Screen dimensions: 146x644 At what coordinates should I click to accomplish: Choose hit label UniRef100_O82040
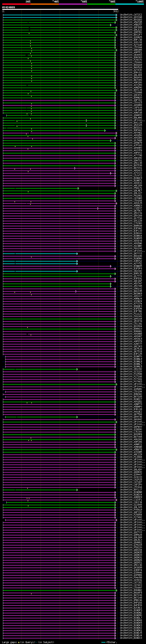click(131, 271)
